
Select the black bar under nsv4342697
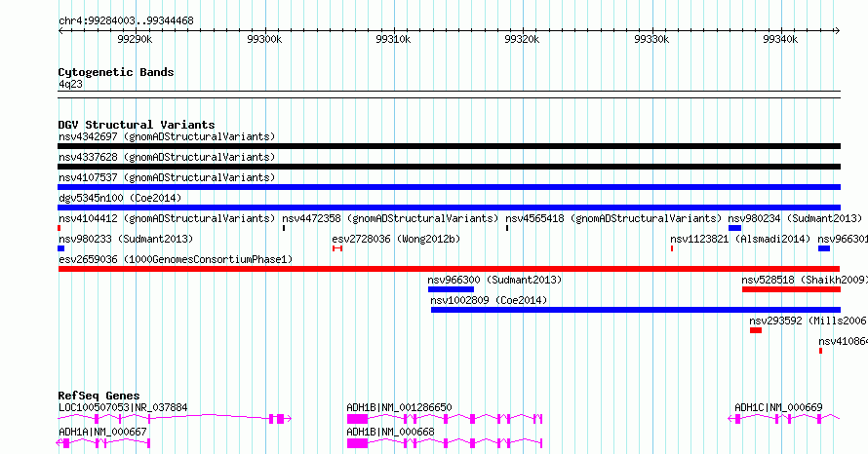tap(449, 146)
